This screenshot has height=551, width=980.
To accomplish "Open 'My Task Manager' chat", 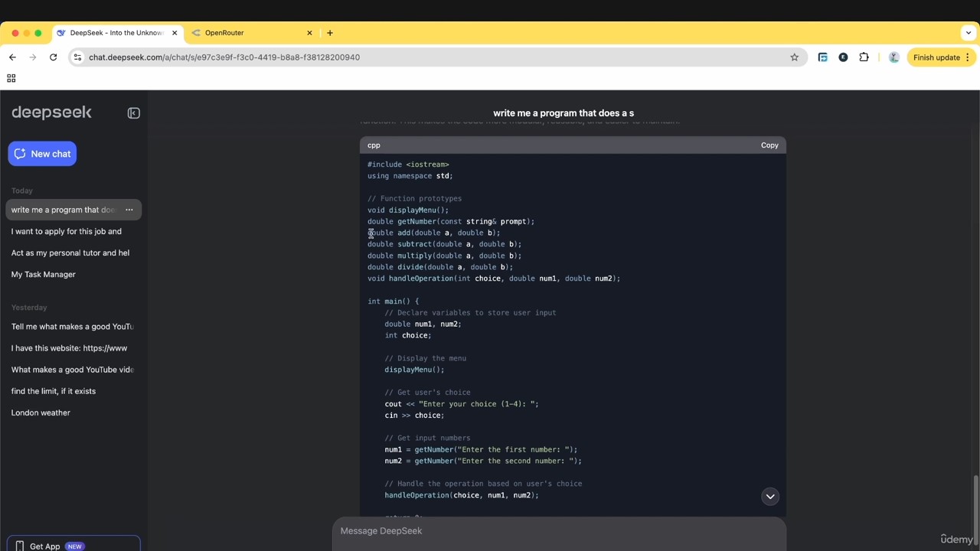I will (x=44, y=274).
